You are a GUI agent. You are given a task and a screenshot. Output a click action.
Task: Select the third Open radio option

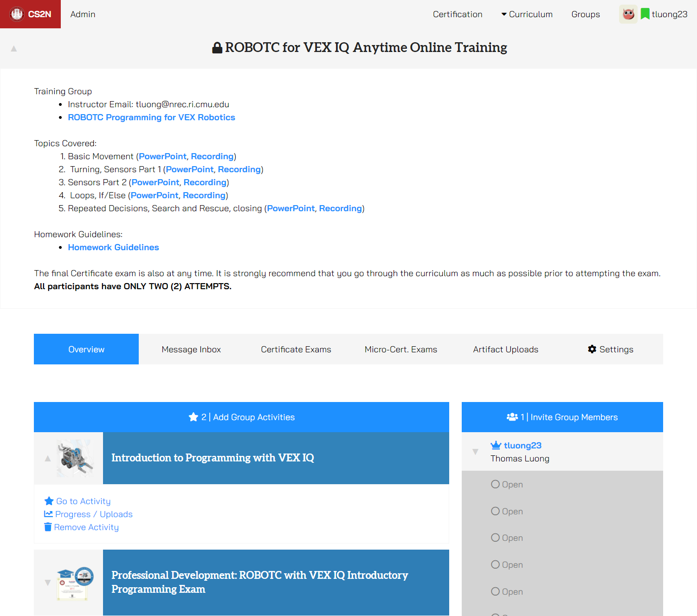click(496, 538)
